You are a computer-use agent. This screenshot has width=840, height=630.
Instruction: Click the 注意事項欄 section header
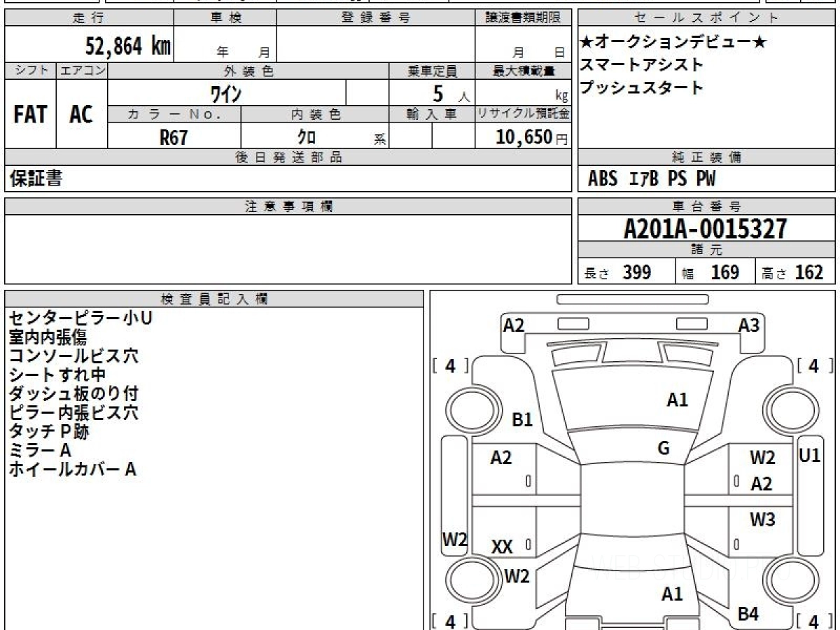(288, 206)
